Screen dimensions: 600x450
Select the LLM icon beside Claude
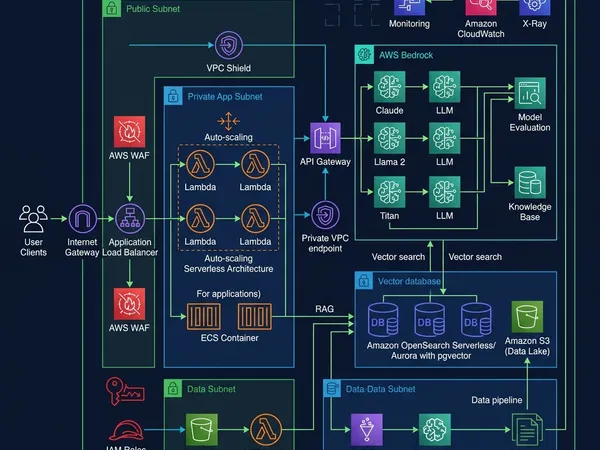(x=444, y=87)
